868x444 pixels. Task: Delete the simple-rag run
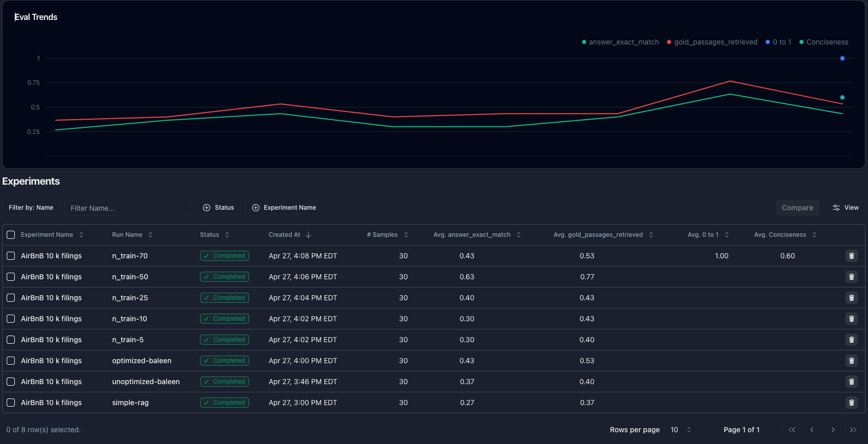tap(852, 403)
